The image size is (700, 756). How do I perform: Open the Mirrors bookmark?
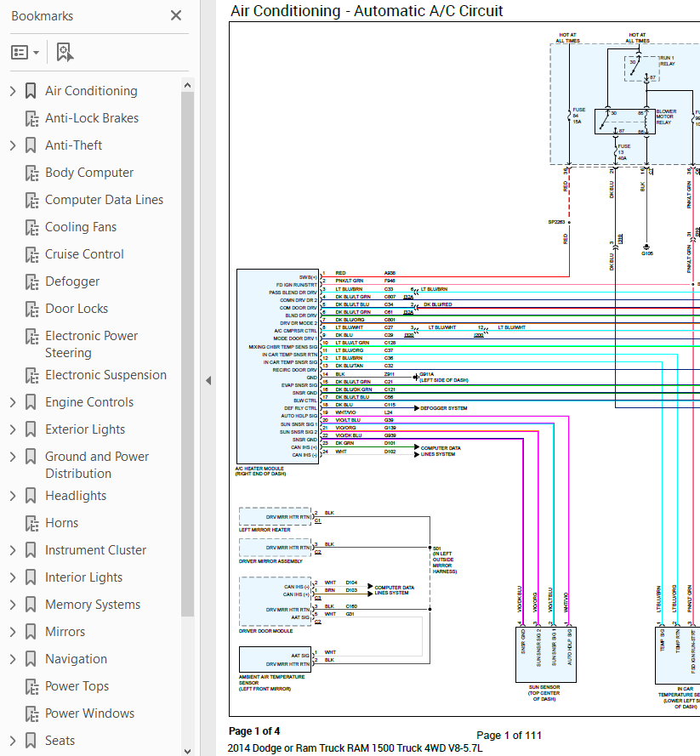[63, 631]
